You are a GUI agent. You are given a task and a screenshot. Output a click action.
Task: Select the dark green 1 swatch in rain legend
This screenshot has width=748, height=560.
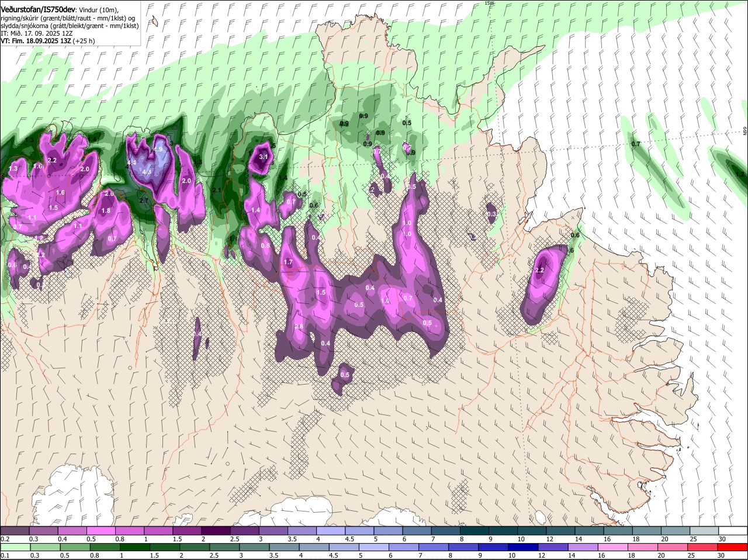coord(134,547)
